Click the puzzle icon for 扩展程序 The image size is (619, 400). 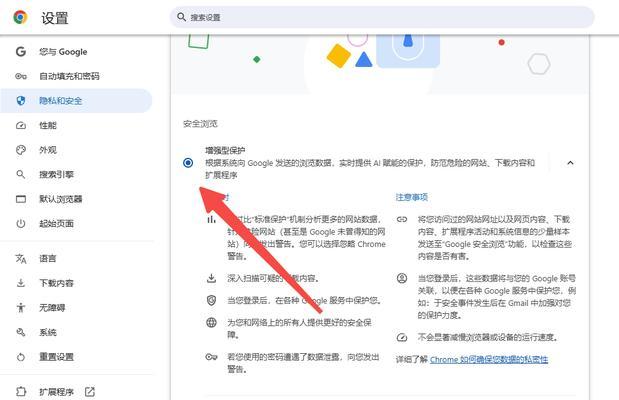(21, 391)
